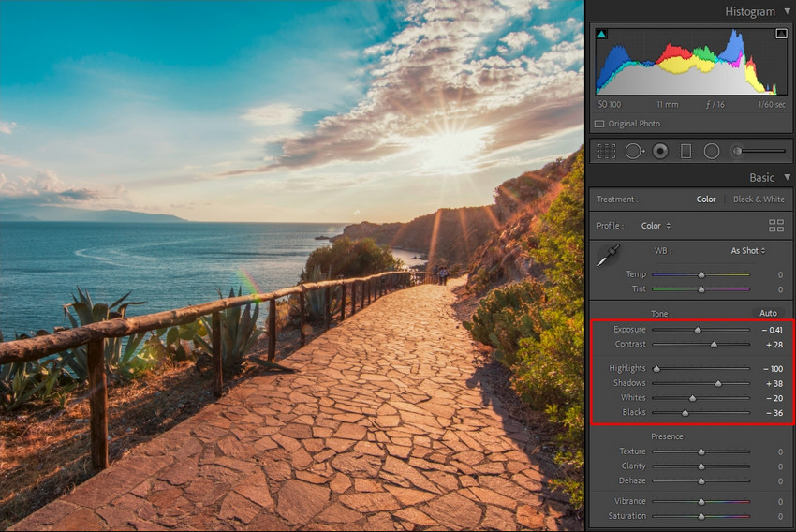
Task: Adjust the Temp slider handle
Action: [701, 274]
